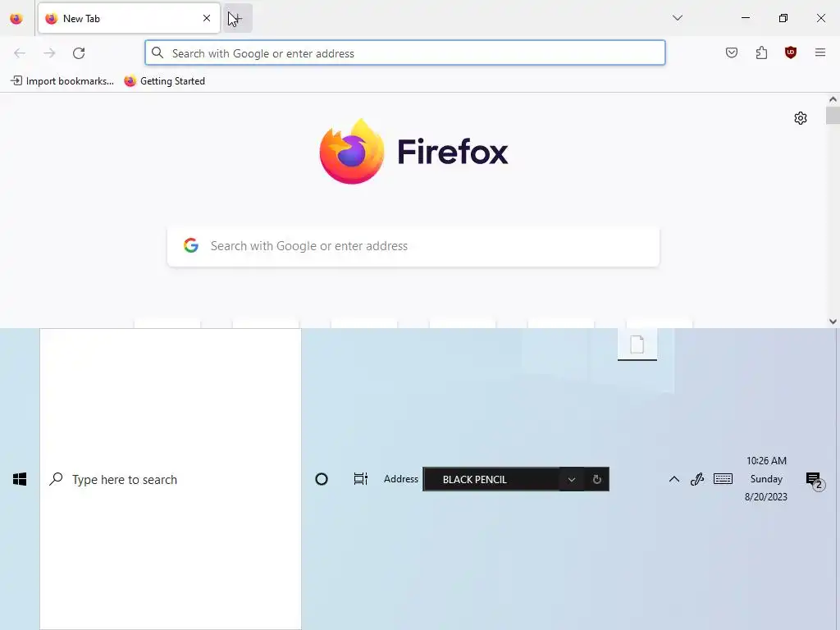Open a new tab with plus button
840x630 pixels.
tap(238, 18)
